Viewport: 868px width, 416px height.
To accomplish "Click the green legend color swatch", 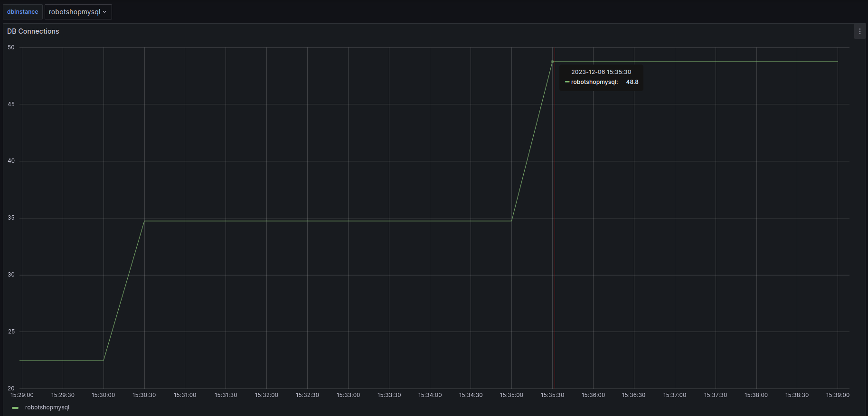I will click(x=15, y=408).
